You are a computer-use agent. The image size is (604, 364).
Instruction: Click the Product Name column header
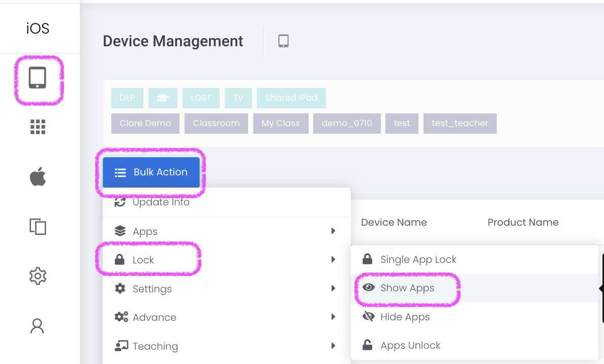point(523,222)
